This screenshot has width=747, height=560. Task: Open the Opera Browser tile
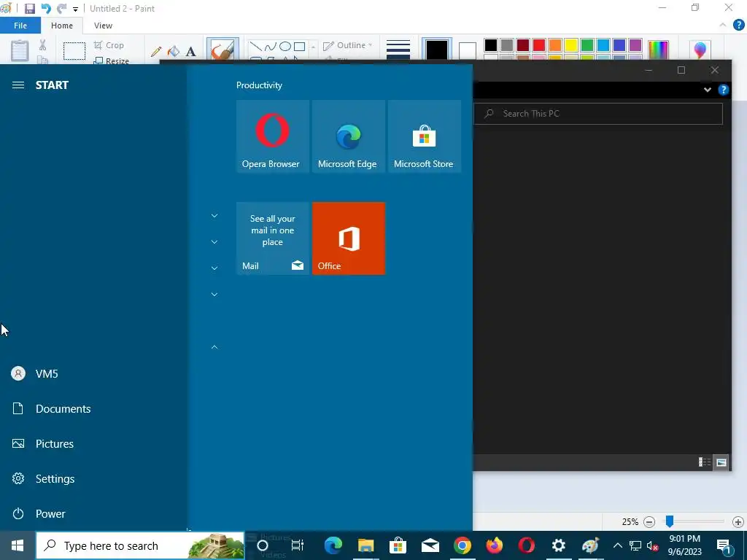pos(273,136)
